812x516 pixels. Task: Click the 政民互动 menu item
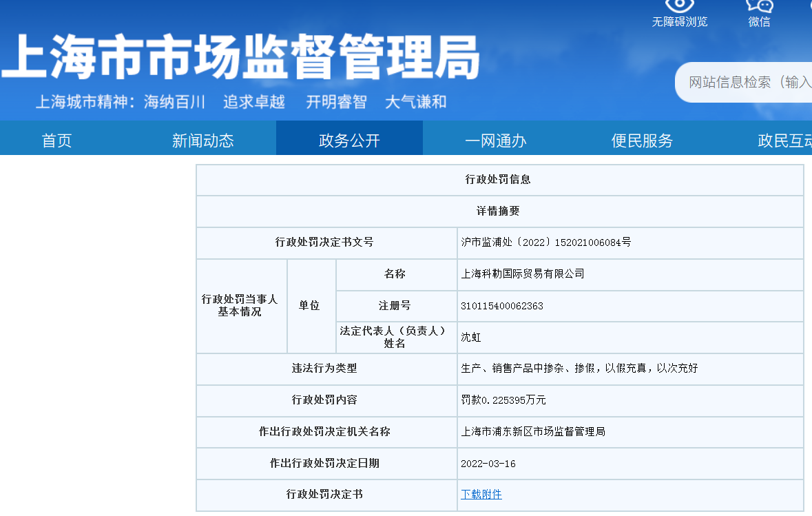pos(784,141)
